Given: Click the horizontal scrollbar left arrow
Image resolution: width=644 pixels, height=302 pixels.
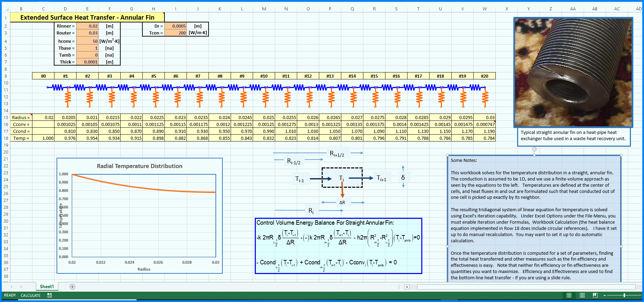Looking at the screenshot, I should click(407, 287).
